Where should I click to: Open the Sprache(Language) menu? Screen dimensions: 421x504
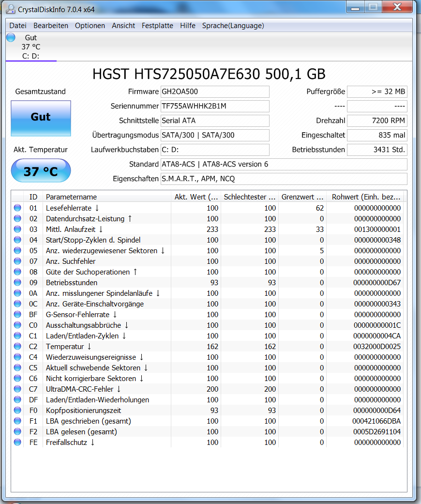[233, 26]
